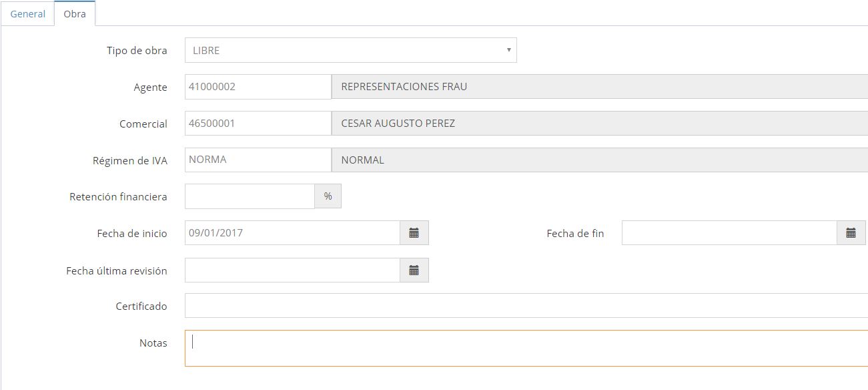Click the REPRESENTACIONES FRAU agent name field

[x=599, y=87]
